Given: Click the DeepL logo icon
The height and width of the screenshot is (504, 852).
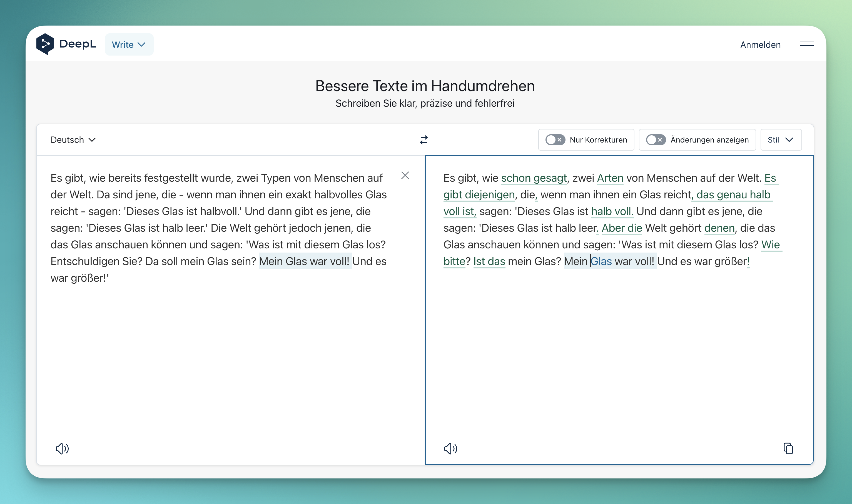Looking at the screenshot, I should tap(45, 44).
